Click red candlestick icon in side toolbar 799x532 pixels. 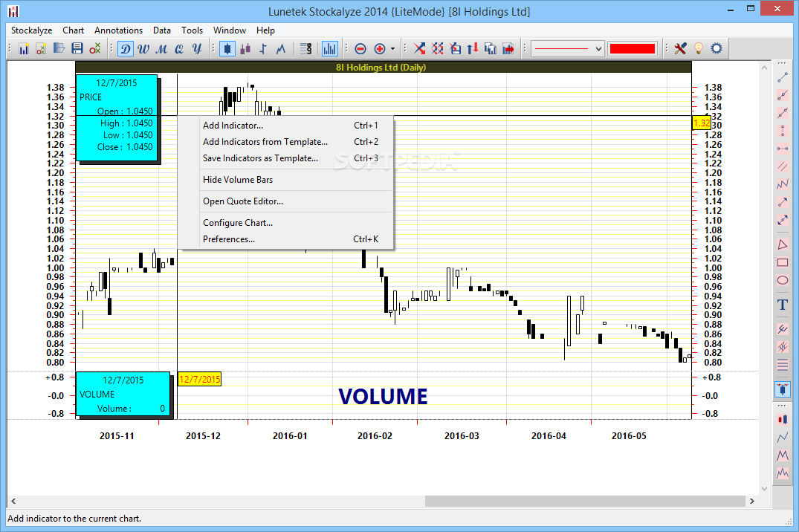[x=783, y=419]
